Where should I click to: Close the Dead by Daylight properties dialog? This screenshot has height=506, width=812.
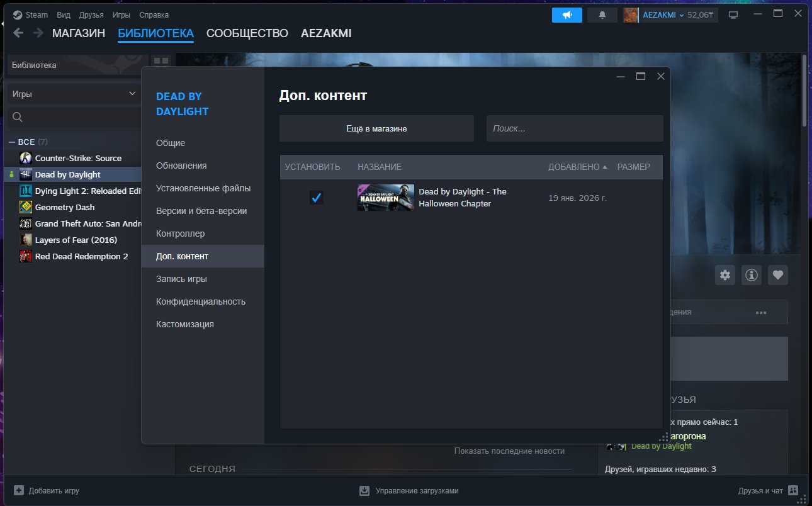coord(661,76)
